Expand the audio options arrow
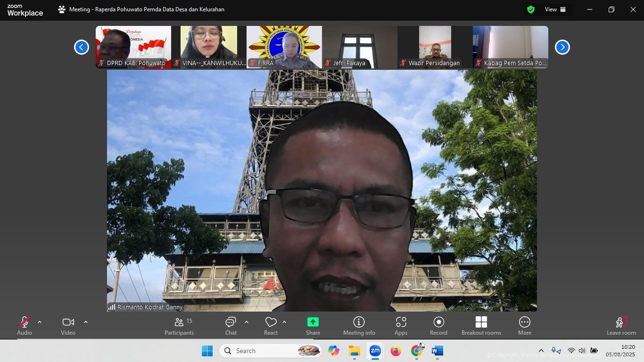The image size is (644, 362). (x=40, y=322)
